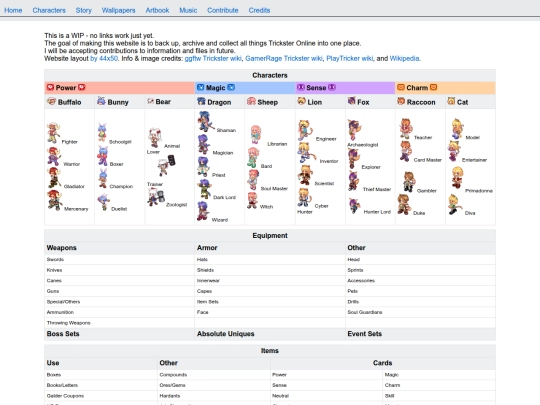
Task: Open the Boxer bunny sprite
Action: (102, 156)
